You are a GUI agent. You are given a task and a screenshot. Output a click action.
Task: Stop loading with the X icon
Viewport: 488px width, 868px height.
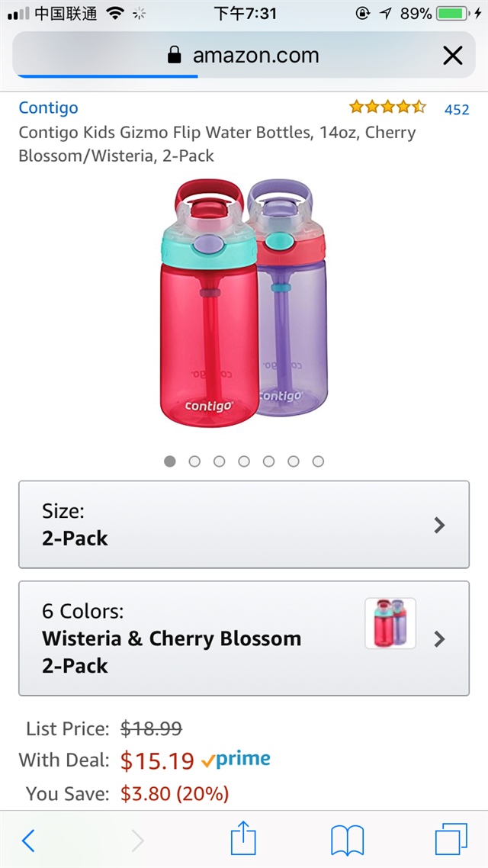pyautogui.click(x=452, y=56)
